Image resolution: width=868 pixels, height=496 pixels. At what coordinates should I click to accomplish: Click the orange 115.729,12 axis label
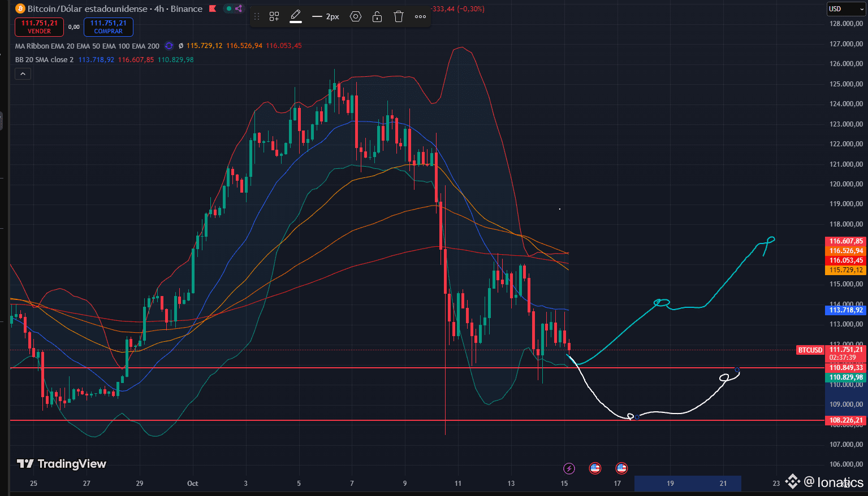pos(846,270)
